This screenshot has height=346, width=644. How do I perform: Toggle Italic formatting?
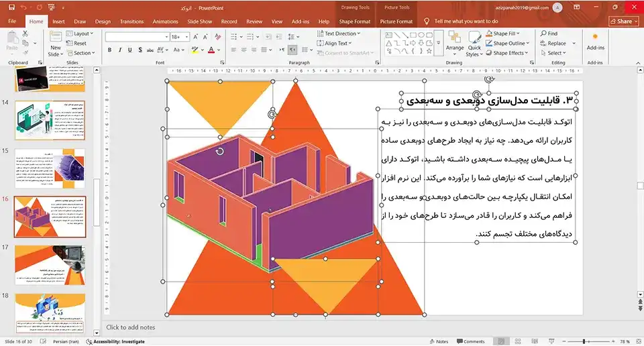120,50
